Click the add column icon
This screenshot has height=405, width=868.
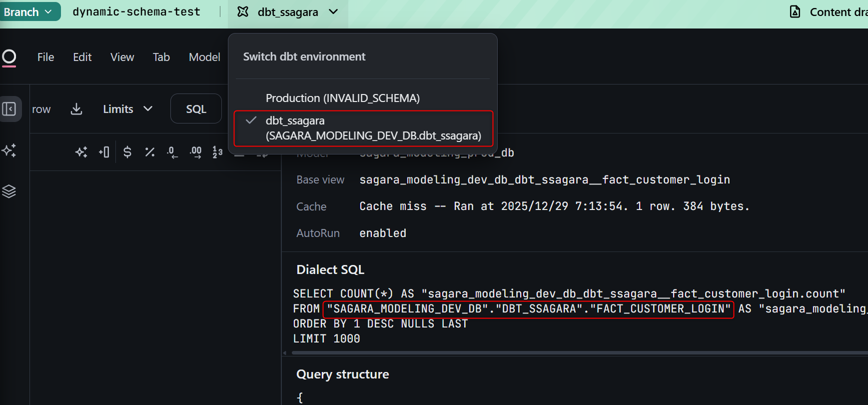point(104,152)
